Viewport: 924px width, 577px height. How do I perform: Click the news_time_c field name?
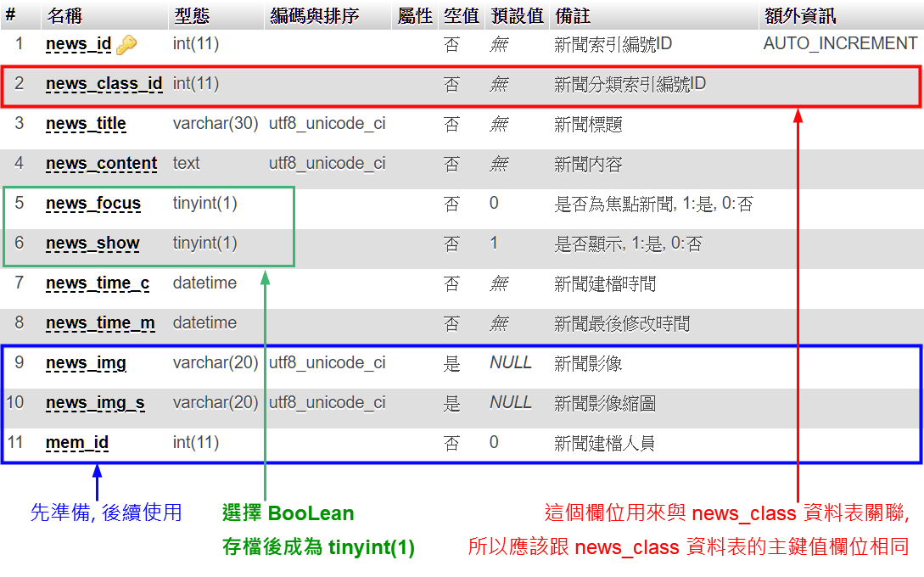click(98, 283)
